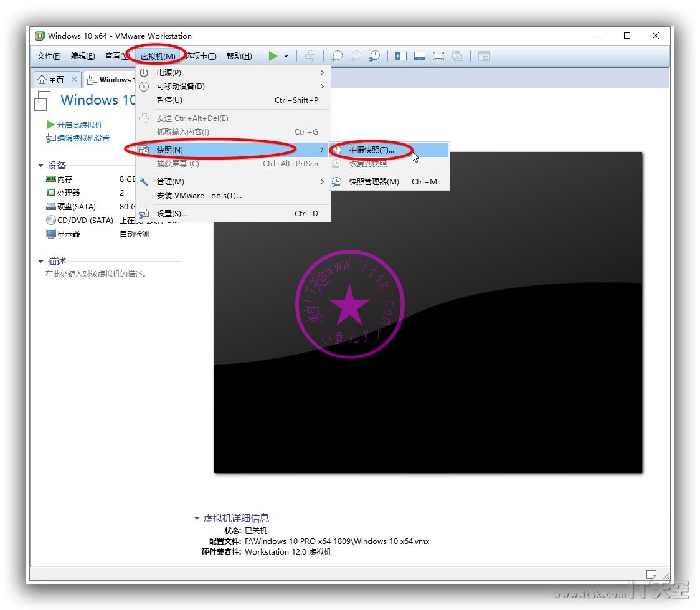700x610 pixels.
Task: Collapse the 描述 section
Action: 40,261
